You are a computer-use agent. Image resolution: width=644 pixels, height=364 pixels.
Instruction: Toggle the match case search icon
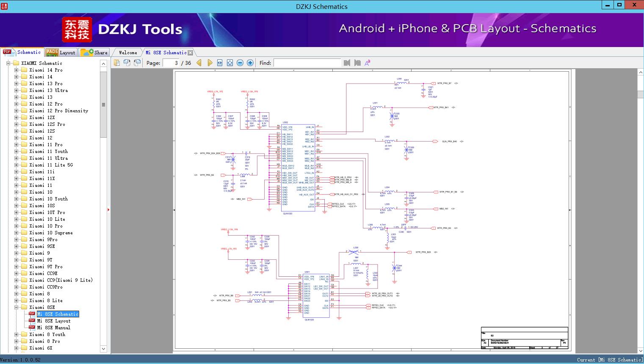pyautogui.click(x=368, y=63)
